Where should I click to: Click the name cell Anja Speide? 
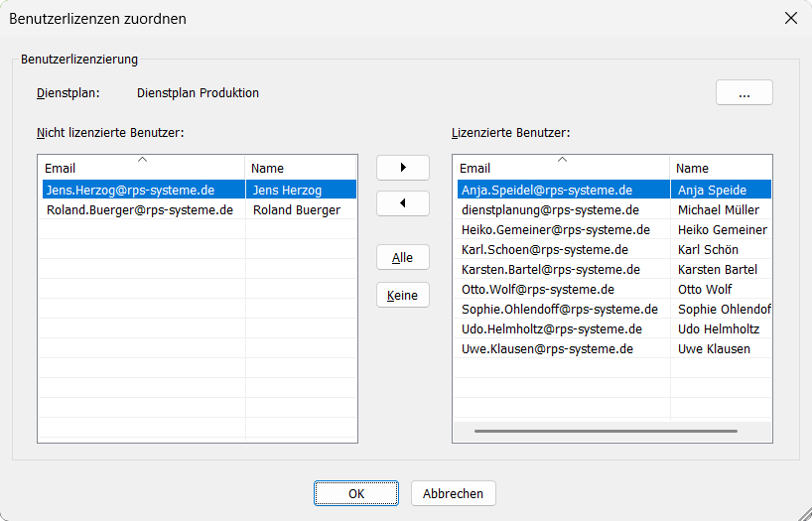click(x=721, y=191)
